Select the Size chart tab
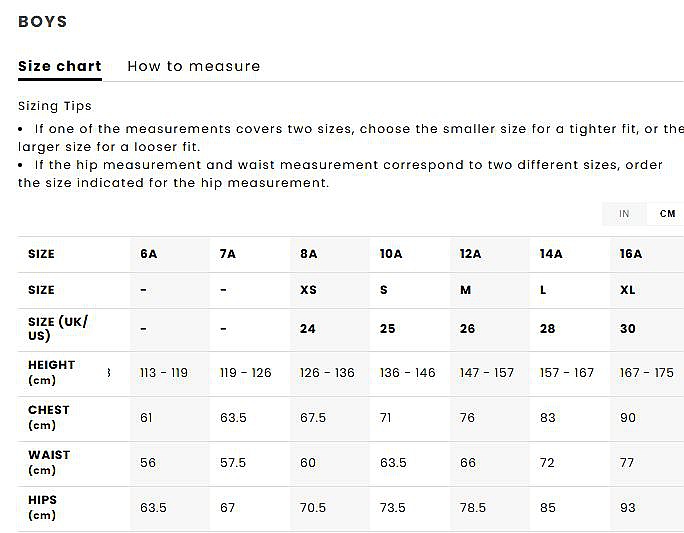 coord(60,66)
